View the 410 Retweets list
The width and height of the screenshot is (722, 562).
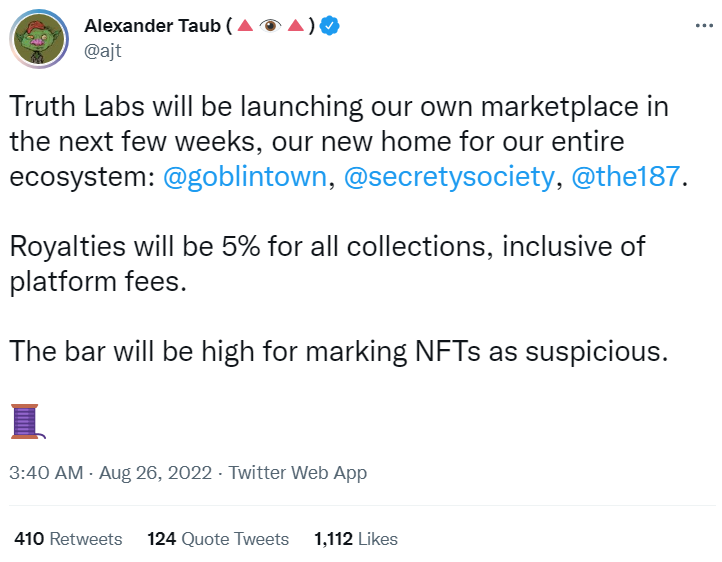68,539
